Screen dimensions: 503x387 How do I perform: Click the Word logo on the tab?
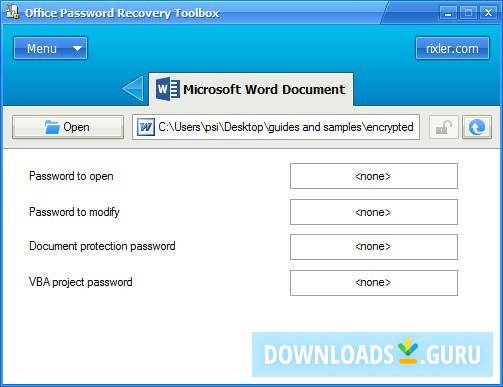point(168,89)
